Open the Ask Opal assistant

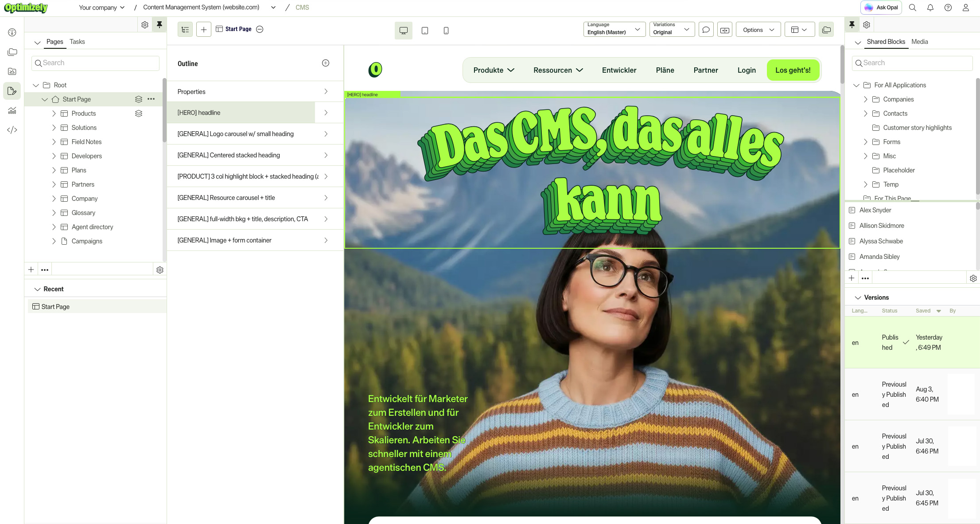pyautogui.click(x=881, y=8)
